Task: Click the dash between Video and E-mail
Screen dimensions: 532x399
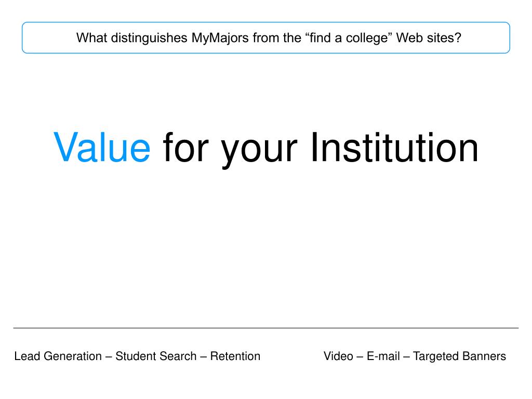Action: [x=360, y=357]
